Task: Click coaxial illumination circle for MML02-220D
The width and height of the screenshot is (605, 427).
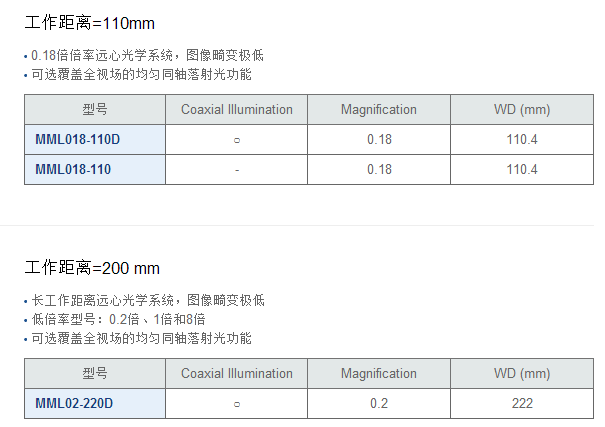Action: click(x=237, y=404)
